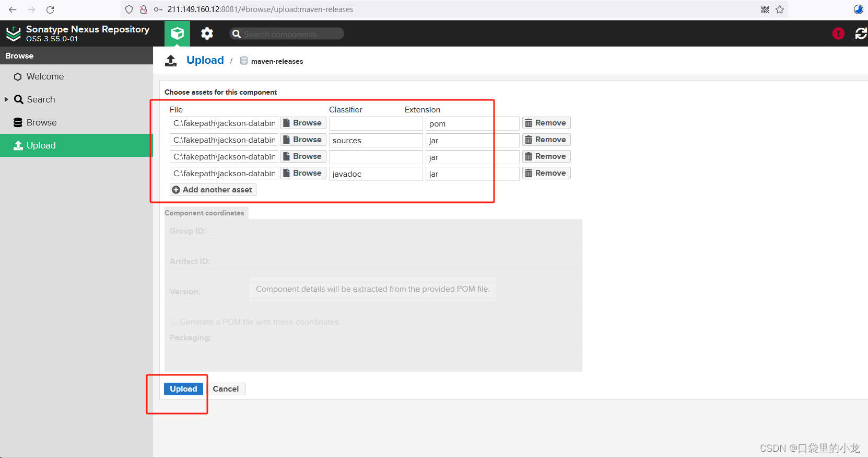
Task: Click the refresh icon in Nexus header
Action: tap(861, 33)
